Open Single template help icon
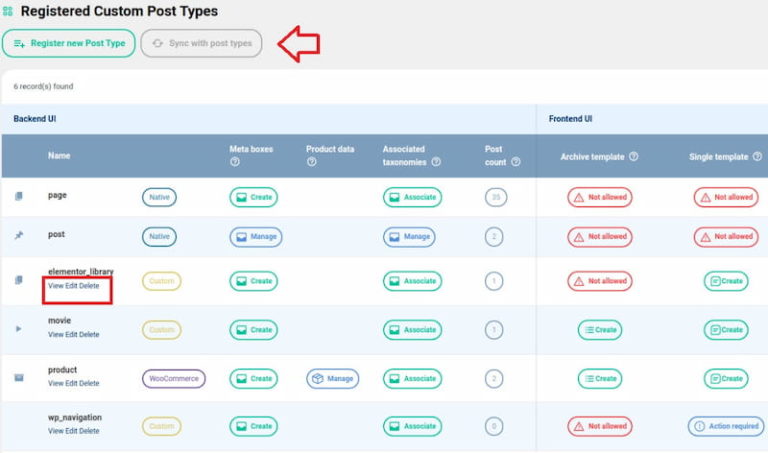 [x=757, y=157]
